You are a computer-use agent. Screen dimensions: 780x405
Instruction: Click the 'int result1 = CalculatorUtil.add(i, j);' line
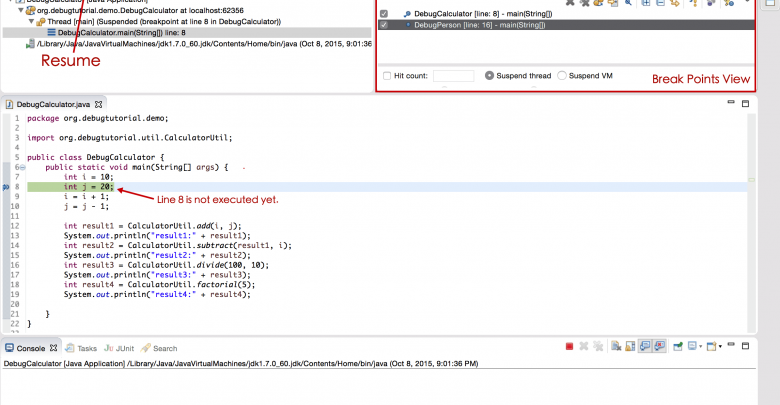pos(152,226)
